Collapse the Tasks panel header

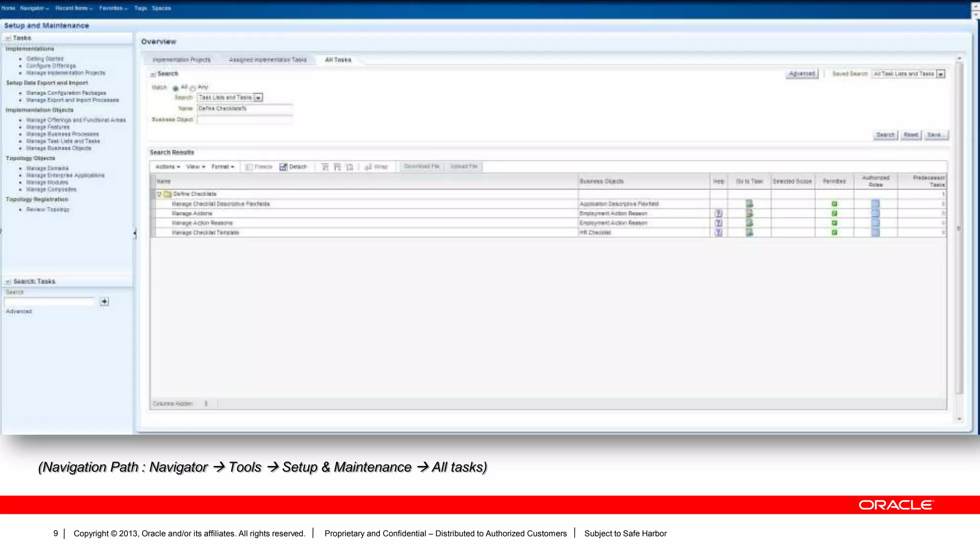[x=8, y=38]
